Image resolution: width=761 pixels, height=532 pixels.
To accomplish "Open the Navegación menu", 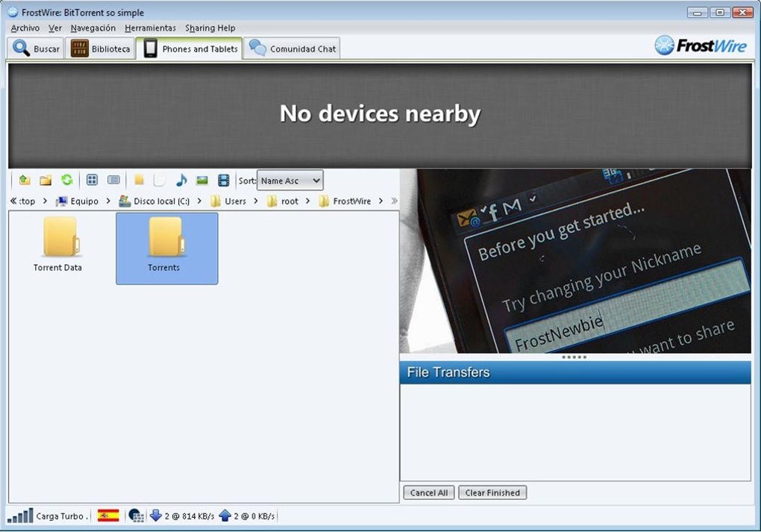I will pyautogui.click(x=93, y=28).
